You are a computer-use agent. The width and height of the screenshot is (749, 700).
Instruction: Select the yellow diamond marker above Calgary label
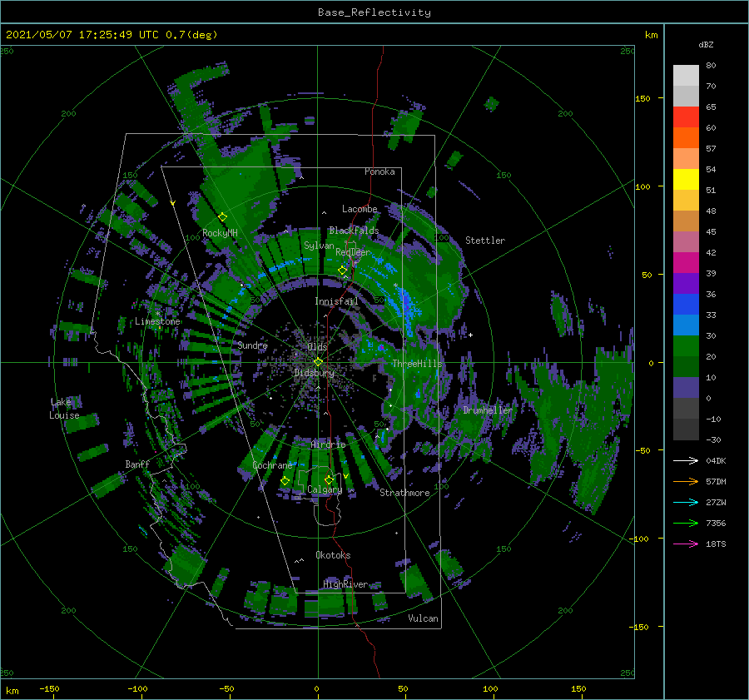(329, 479)
